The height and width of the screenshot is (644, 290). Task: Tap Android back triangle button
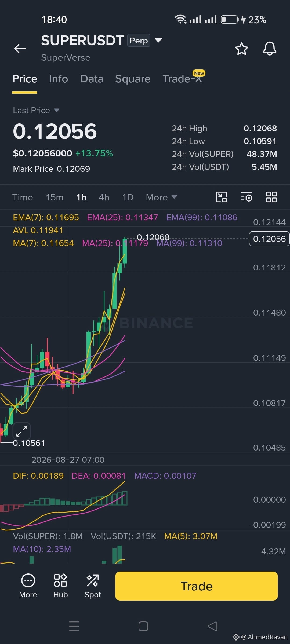(x=213, y=626)
